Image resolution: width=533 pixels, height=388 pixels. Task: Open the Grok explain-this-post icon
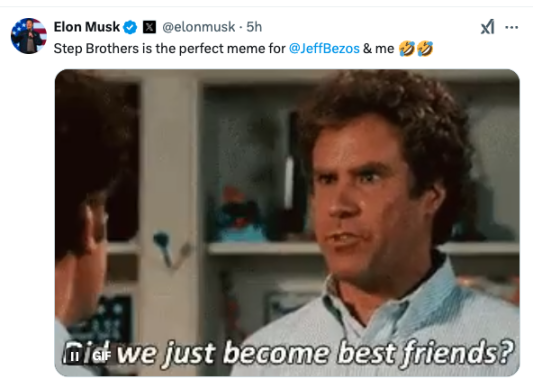487,27
